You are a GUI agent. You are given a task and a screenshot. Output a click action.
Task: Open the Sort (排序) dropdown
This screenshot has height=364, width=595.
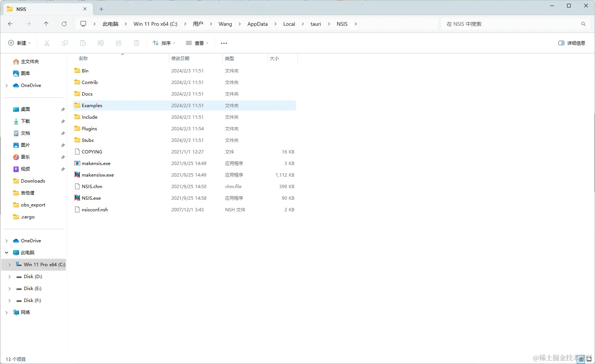point(164,43)
